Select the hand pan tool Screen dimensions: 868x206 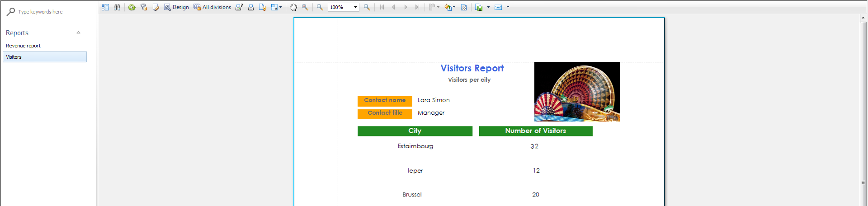pos(293,7)
